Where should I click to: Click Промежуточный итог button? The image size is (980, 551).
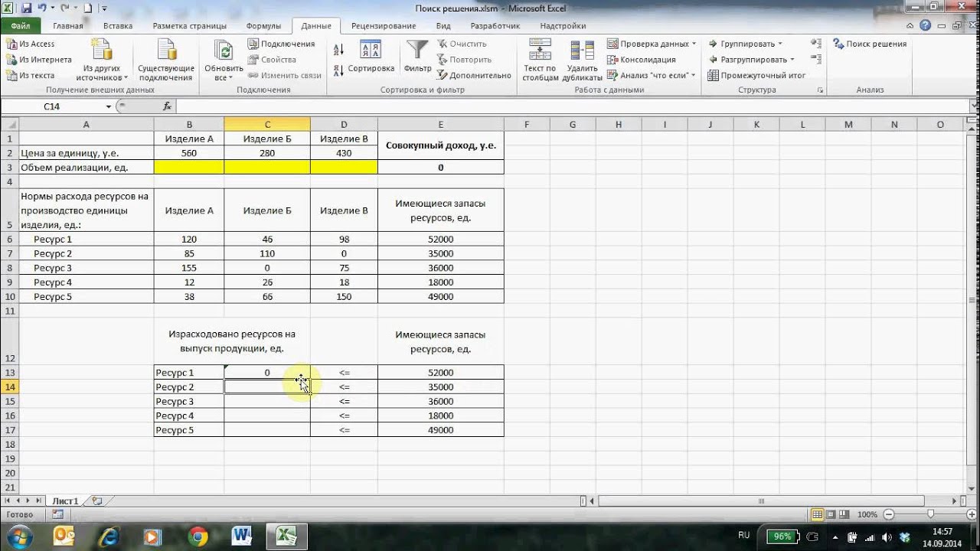756,75
